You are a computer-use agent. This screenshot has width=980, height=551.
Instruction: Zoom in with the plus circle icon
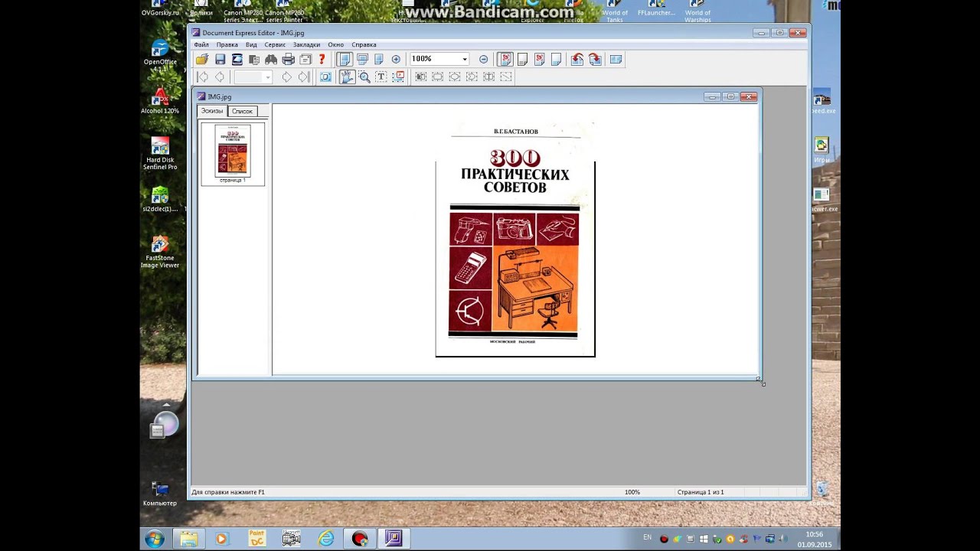396,59
